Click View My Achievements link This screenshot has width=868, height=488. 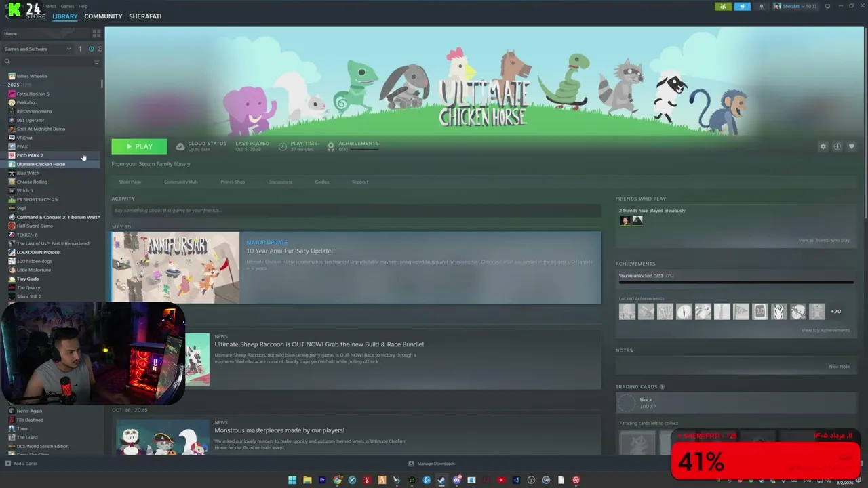click(x=825, y=330)
